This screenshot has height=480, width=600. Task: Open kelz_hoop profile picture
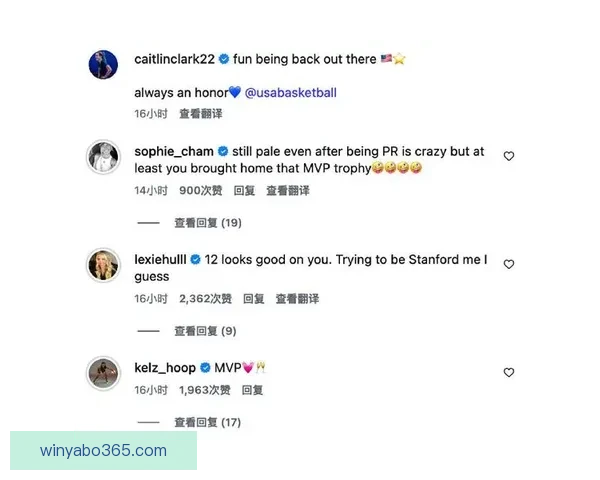coord(103,373)
